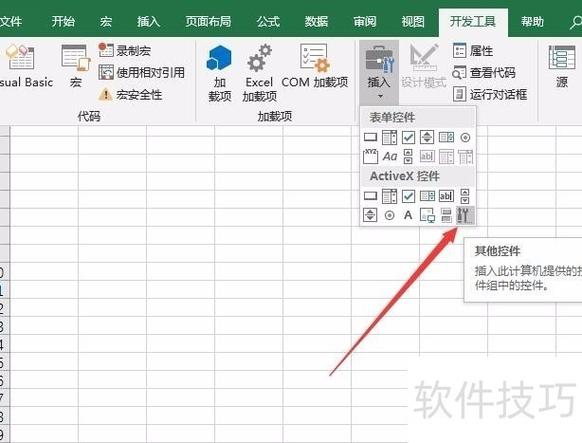Open the 帮助 help tab
The width and height of the screenshot is (582, 443).
pos(532,22)
